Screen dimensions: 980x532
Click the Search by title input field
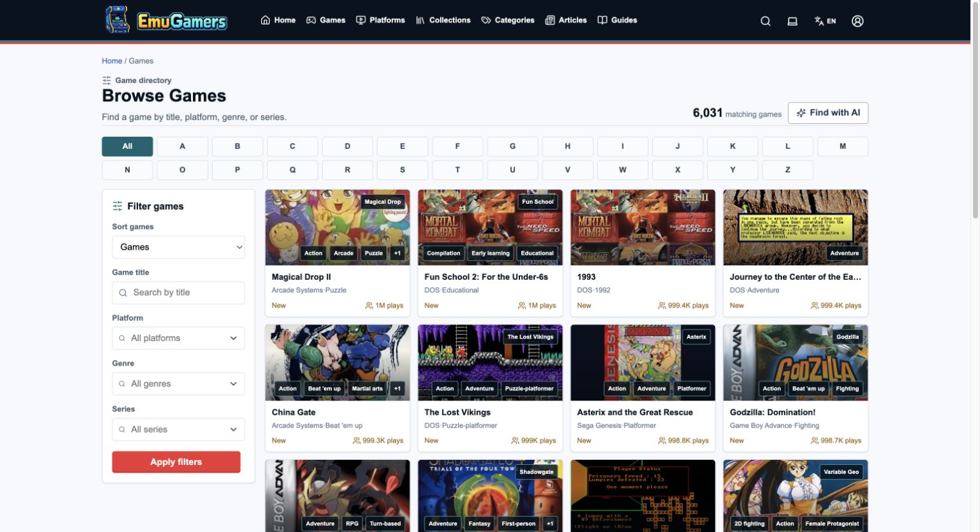coord(178,293)
